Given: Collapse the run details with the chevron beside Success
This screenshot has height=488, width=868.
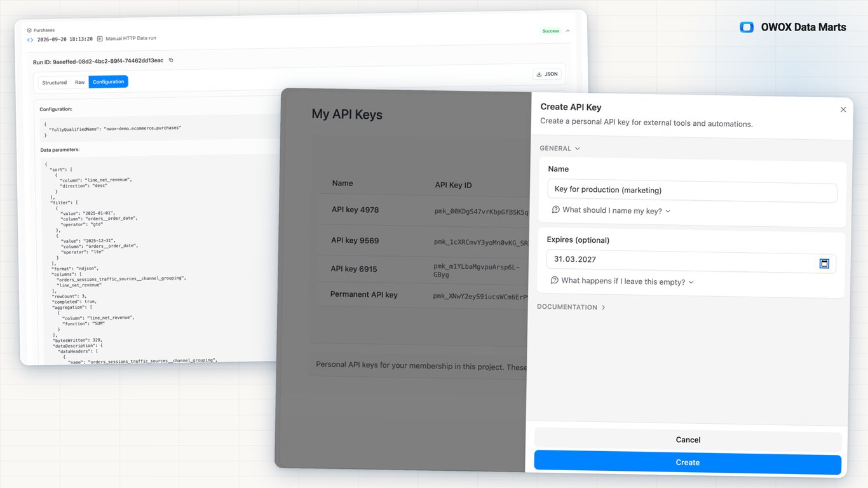Looking at the screenshot, I should click(567, 30).
